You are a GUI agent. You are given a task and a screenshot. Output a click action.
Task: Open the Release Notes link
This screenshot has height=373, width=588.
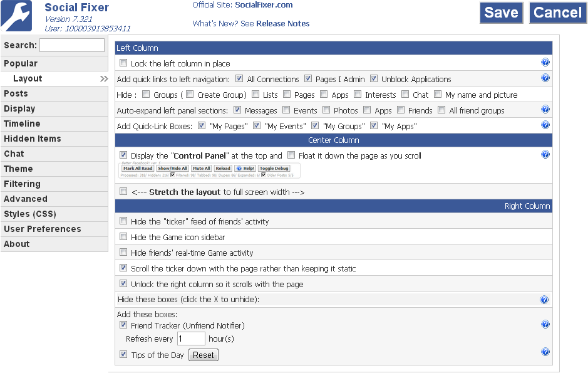[283, 24]
